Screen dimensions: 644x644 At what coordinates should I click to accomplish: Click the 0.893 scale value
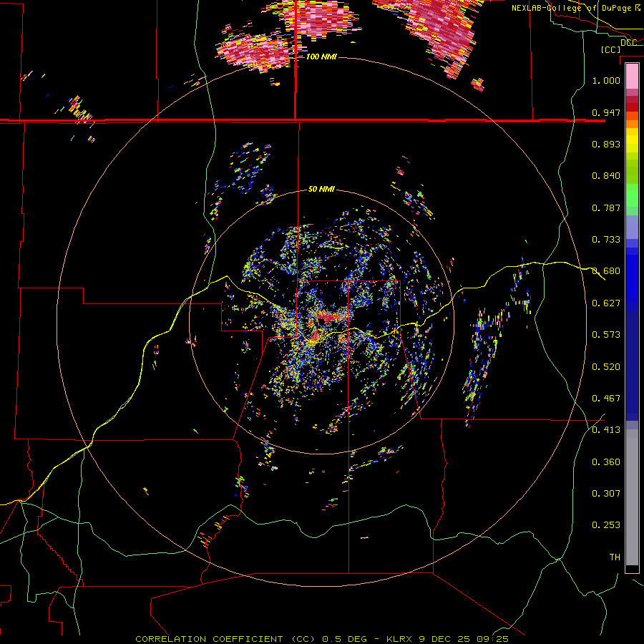point(606,144)
